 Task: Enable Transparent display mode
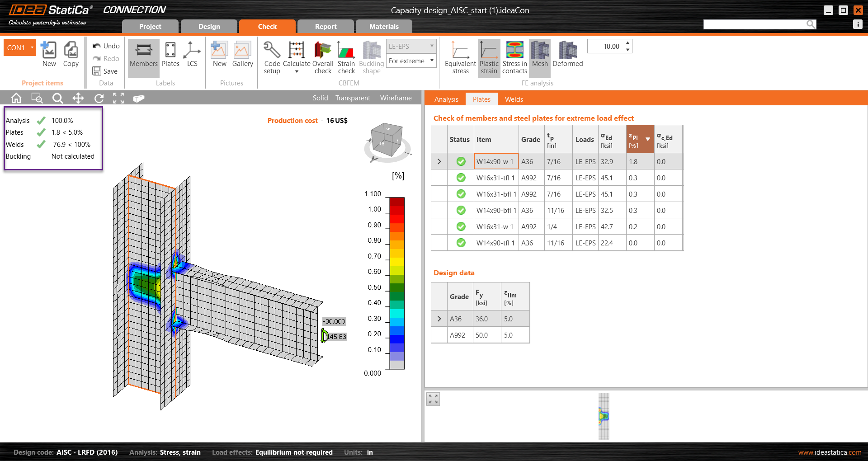pyautogui.click(x=352, y=98)
